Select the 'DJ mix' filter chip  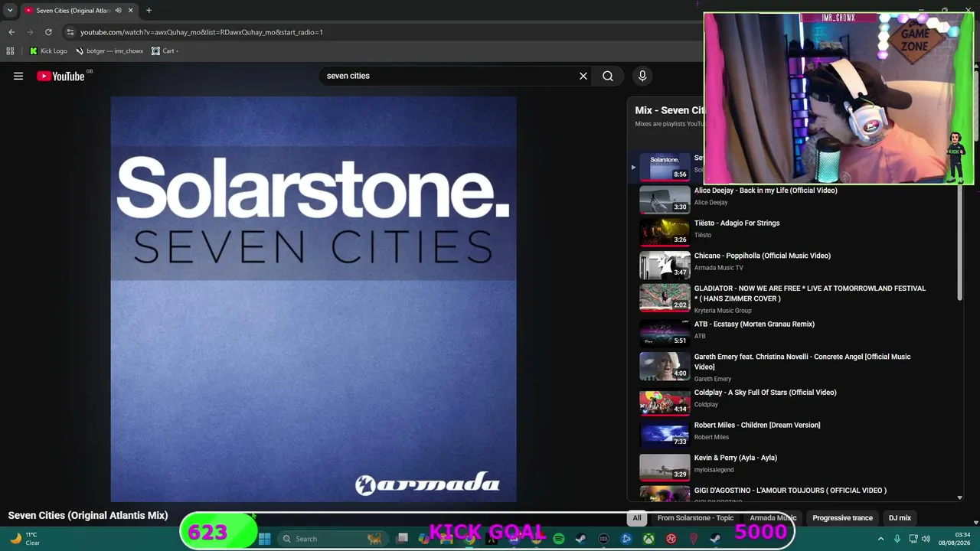[x=900, y=518]
